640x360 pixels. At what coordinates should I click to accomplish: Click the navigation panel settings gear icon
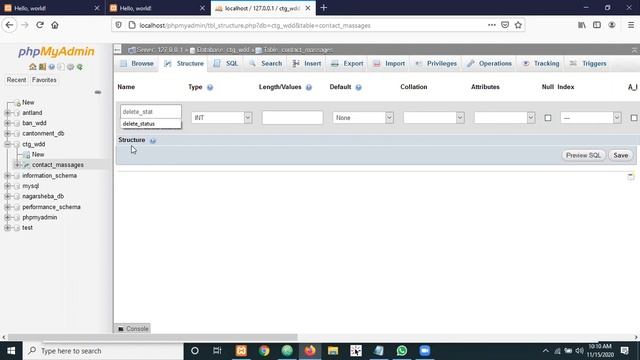tap(71, 67)
